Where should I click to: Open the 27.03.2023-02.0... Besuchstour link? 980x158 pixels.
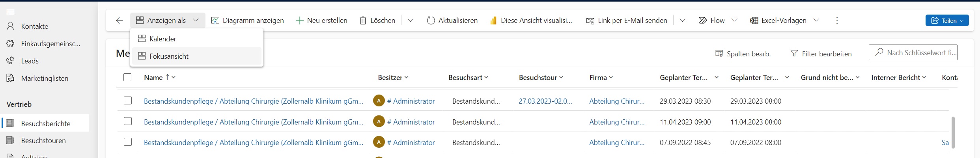pyautogui.click(x=545, y=101)
